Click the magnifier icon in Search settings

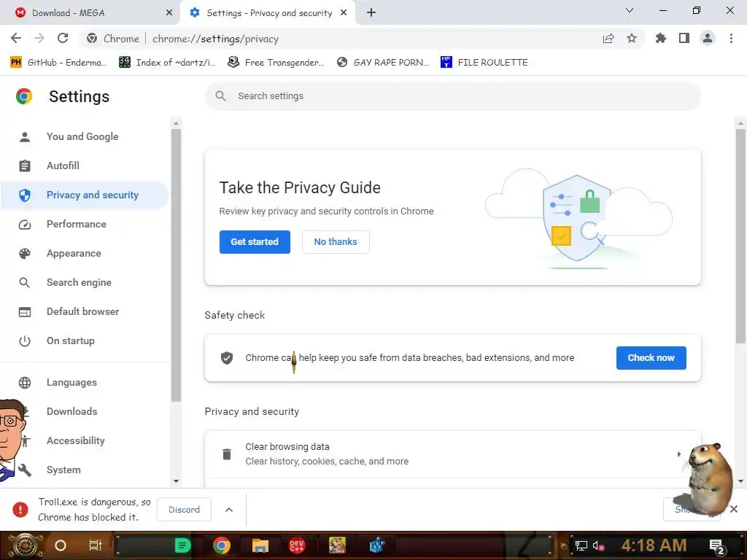220,96
